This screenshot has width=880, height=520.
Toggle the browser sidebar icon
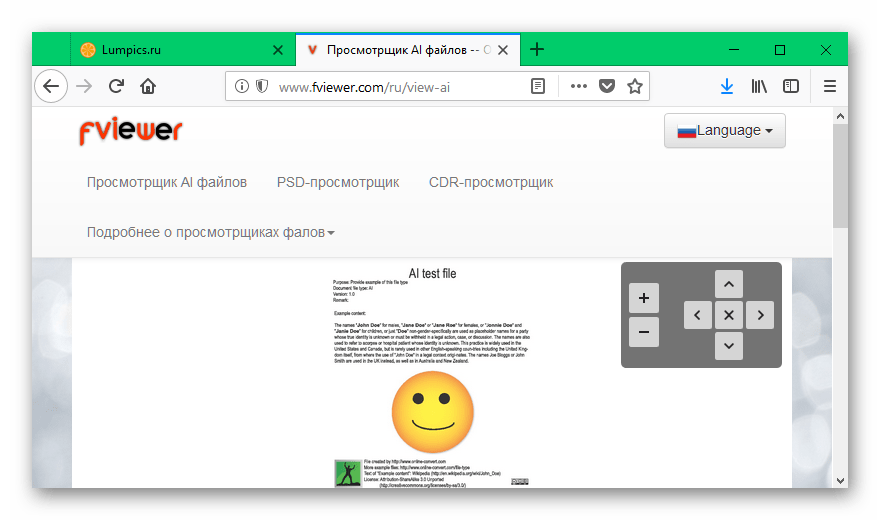coord(791,86)
